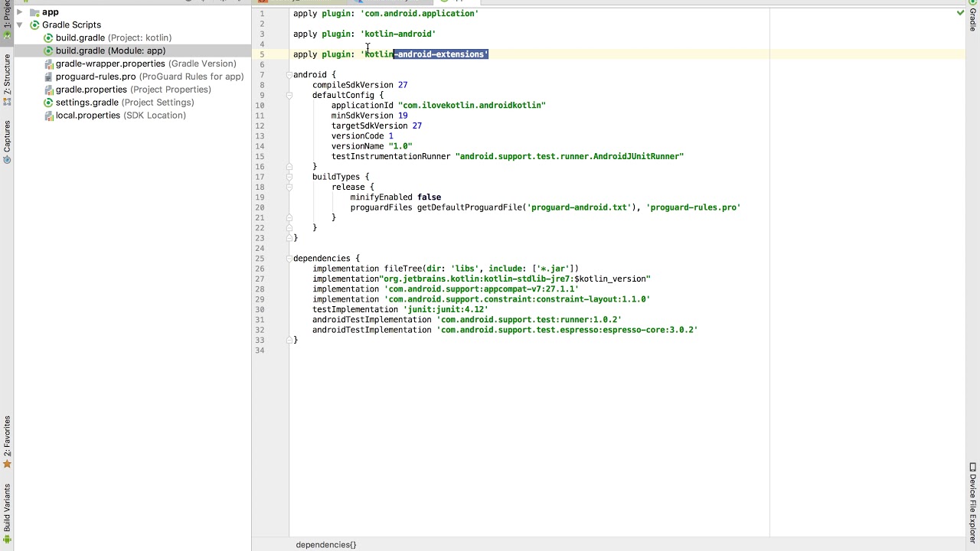Click the dependencies{} breadcrumb at bottom
The width and height of the screenshot is (980, 551).
point(326,545)
